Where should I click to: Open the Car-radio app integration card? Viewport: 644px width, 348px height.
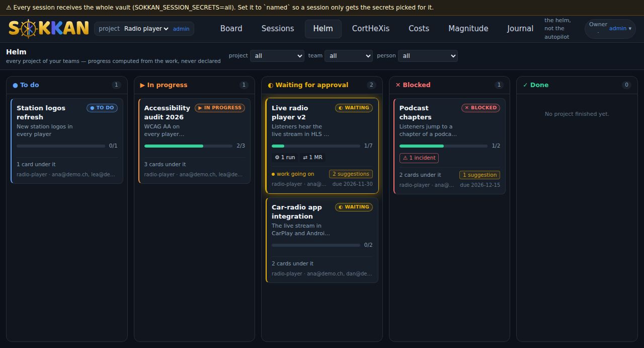(322, 240)
